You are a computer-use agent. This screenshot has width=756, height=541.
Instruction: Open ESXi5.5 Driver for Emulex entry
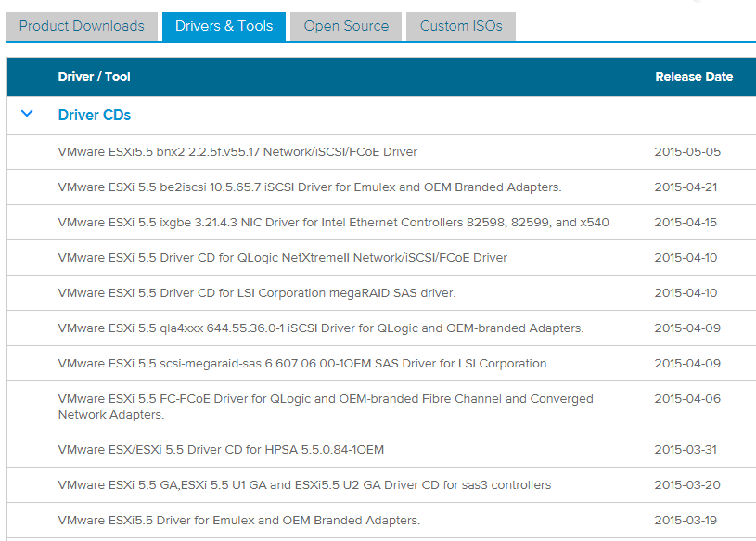pos(239,520)
